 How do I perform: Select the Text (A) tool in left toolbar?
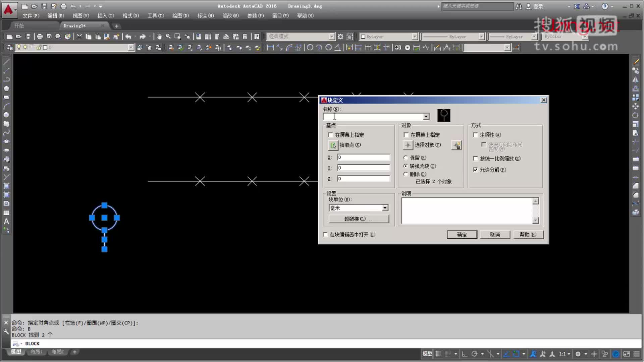[6, 222]
